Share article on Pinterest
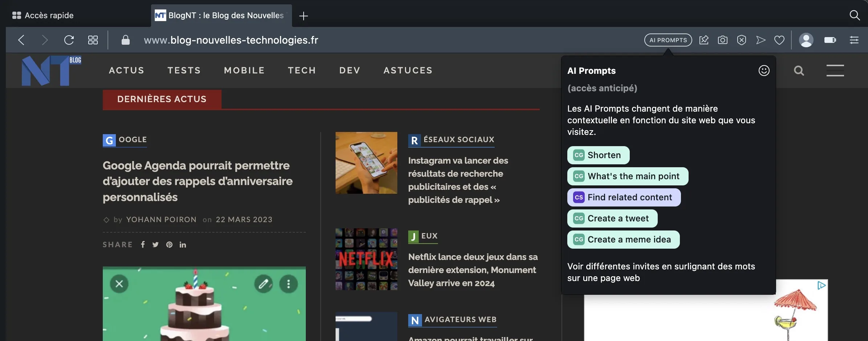Screen dimensions: 868x341 pyautogui.click(x=169, y=245)
